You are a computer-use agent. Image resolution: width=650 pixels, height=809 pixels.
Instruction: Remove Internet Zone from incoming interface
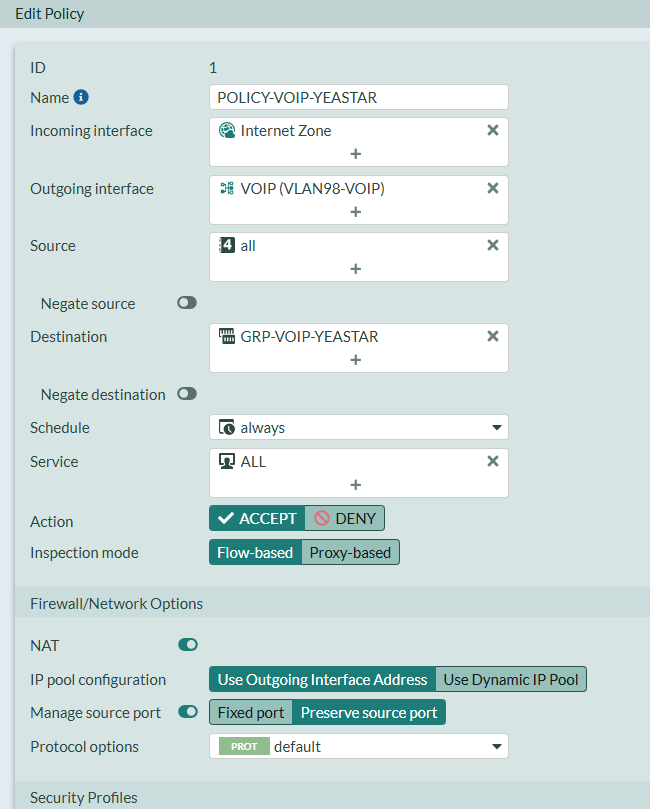pyautogui.click(x=492, y=131)
